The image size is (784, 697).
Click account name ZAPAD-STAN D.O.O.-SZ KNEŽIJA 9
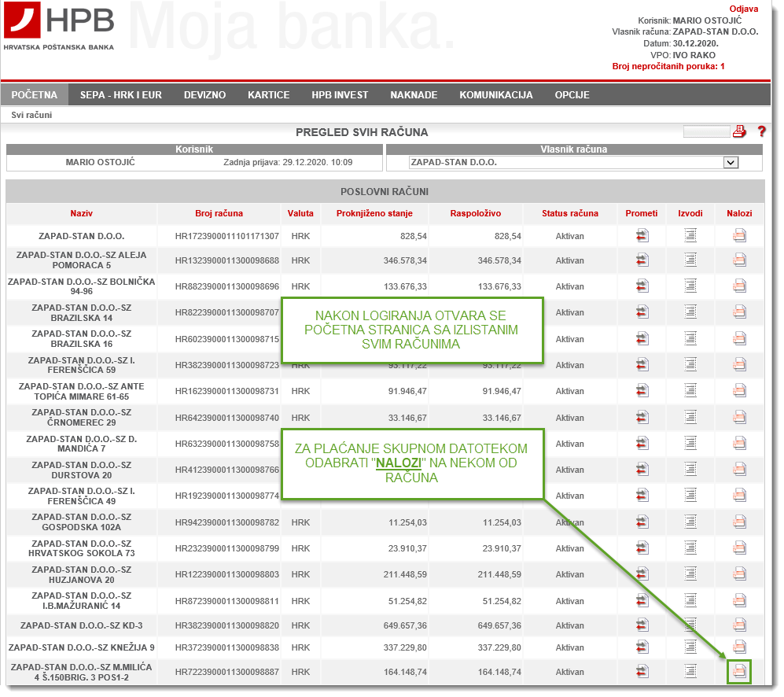tap(82, 647)
